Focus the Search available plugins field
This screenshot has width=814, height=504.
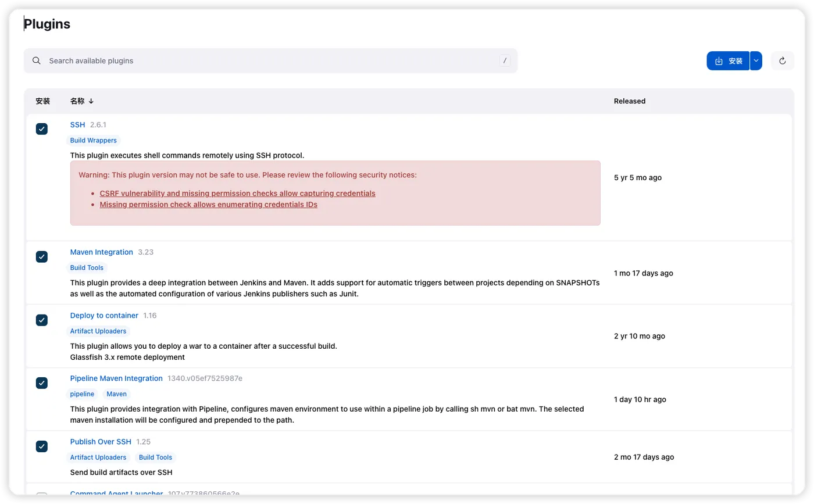pyautogui.click(x=267, y=60)
